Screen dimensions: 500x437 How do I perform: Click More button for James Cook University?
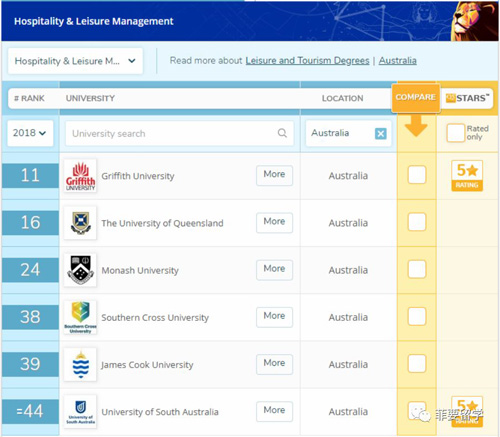(274, 364)
